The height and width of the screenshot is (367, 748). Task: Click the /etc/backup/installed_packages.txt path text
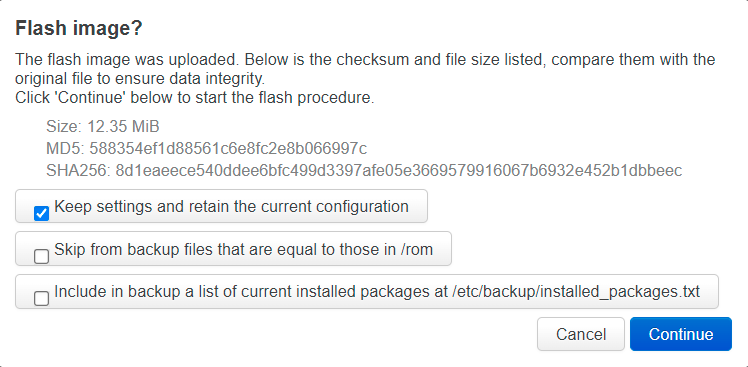pyautogui.click(x=576, y=291)
